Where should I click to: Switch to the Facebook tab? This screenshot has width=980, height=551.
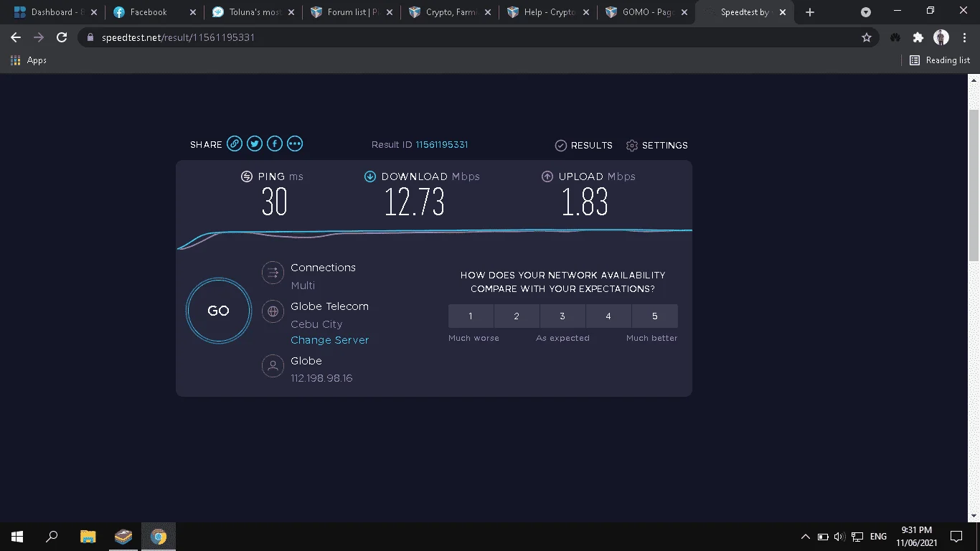[x=154, y=12]
